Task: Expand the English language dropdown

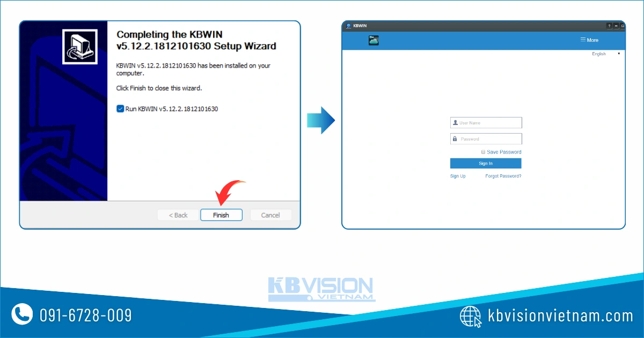Action: click(605, 54)
